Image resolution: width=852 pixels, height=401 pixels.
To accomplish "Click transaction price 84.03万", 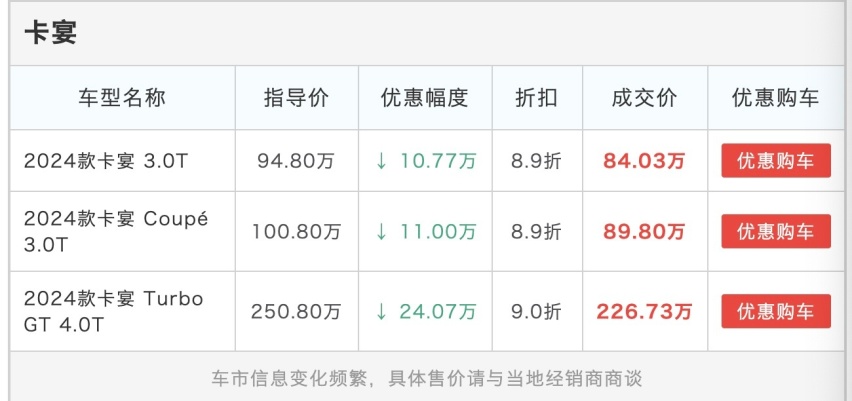I will point(644,161).
